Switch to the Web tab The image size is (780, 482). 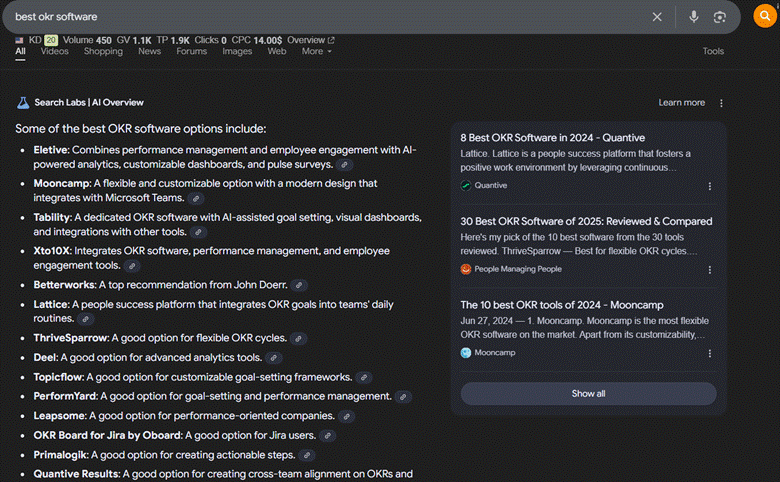click(277, 51)
